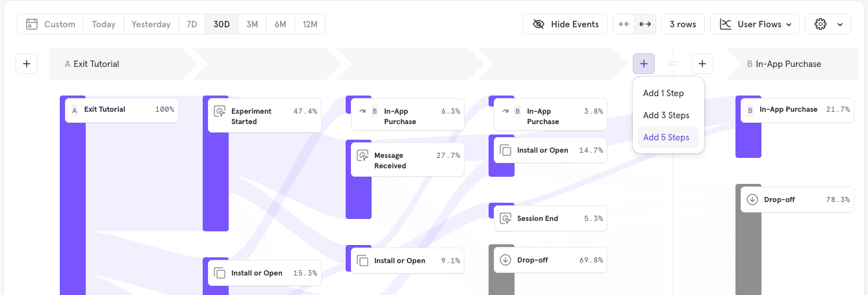Click plus button before In-App Purchase header
This screenshot has width=868, height=295.
pos(702,64)
